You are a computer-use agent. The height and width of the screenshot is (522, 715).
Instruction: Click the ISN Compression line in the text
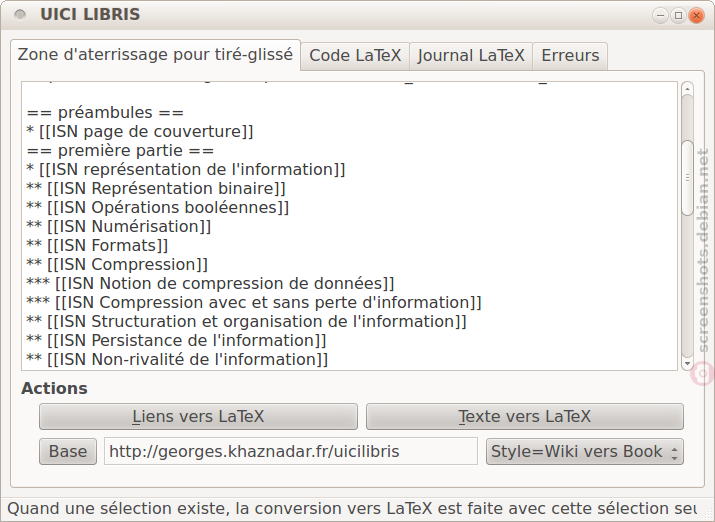click(x=117, y=264)
